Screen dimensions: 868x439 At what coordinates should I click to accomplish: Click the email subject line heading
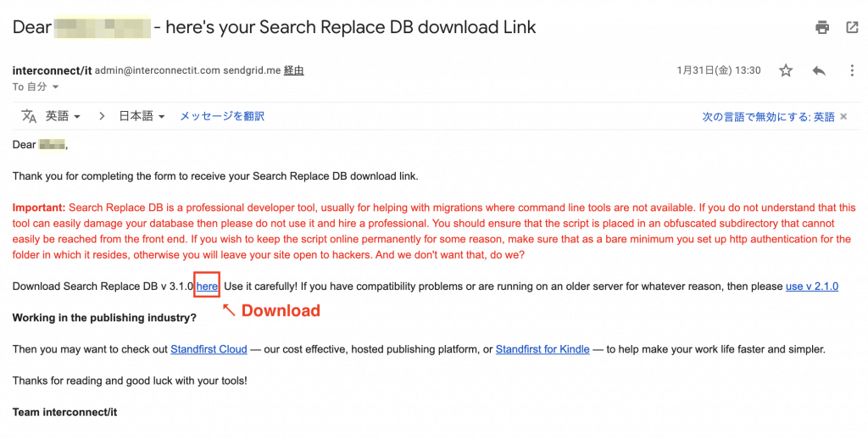click(x=274, y=27)
